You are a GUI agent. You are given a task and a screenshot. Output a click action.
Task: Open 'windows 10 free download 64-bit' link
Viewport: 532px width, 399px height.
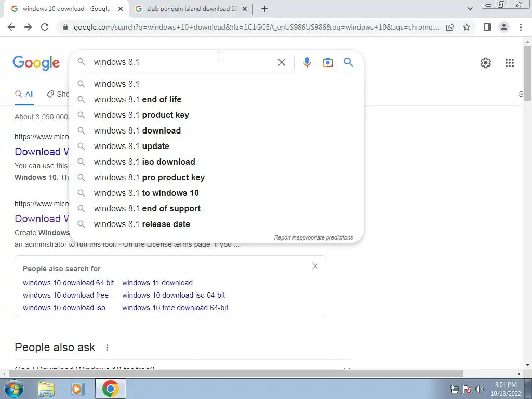175,308
